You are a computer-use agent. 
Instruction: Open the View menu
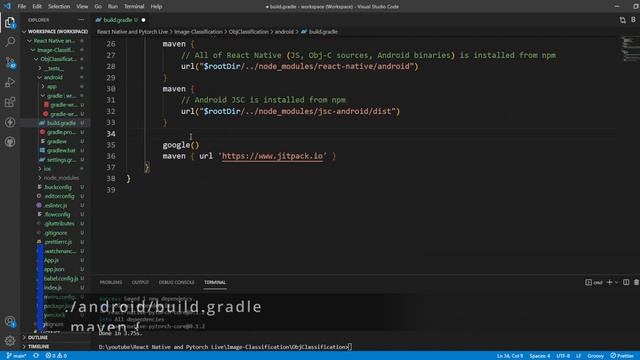point(82,7)
